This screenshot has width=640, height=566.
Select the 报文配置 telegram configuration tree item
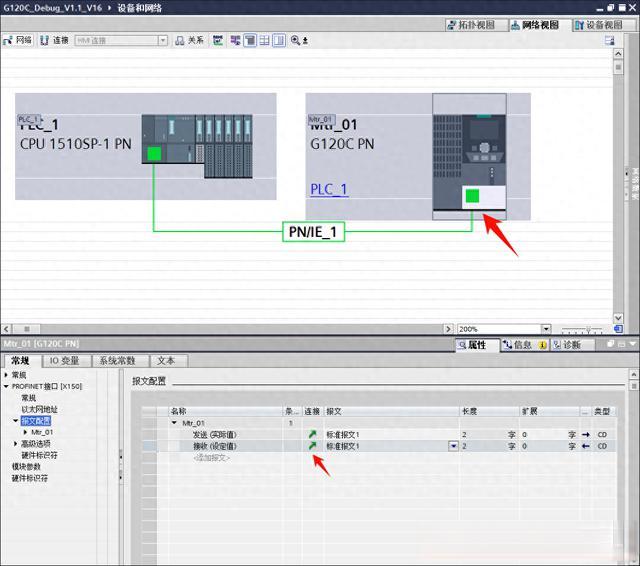click(36, 421)
